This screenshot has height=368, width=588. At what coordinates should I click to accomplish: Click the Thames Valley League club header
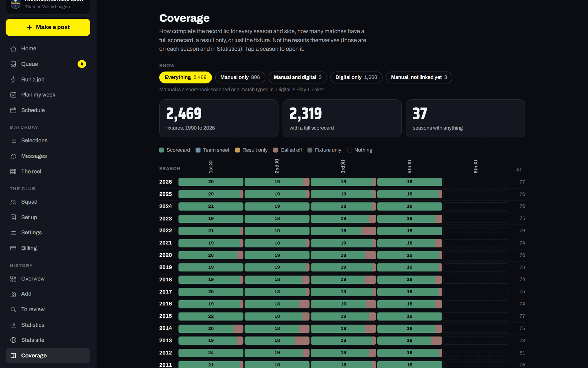coord(48,7)
